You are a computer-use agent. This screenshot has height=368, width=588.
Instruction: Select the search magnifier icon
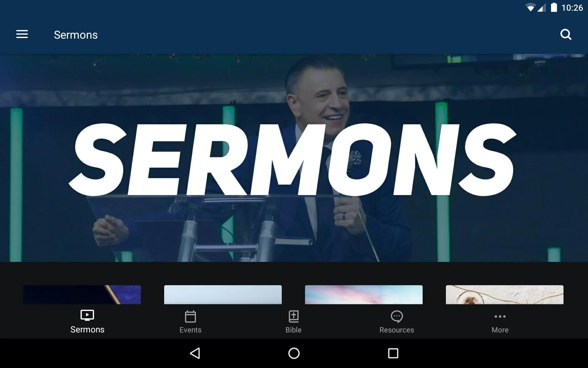click(x=567, y=35)
